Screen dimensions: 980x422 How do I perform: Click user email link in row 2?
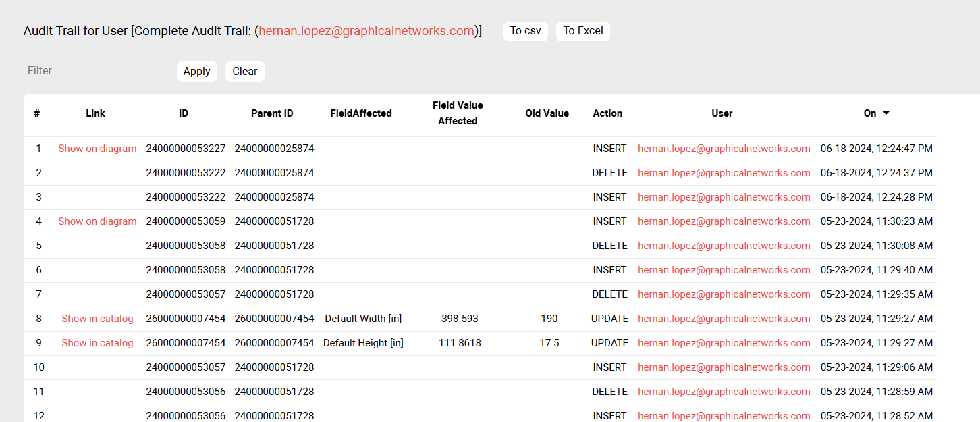(724, 173)
